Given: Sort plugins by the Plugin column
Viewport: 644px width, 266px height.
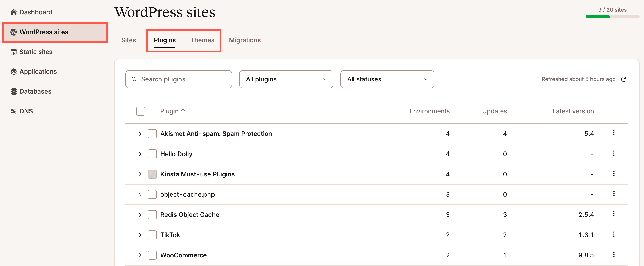Looking at the screenshot, I should (173, 111).
